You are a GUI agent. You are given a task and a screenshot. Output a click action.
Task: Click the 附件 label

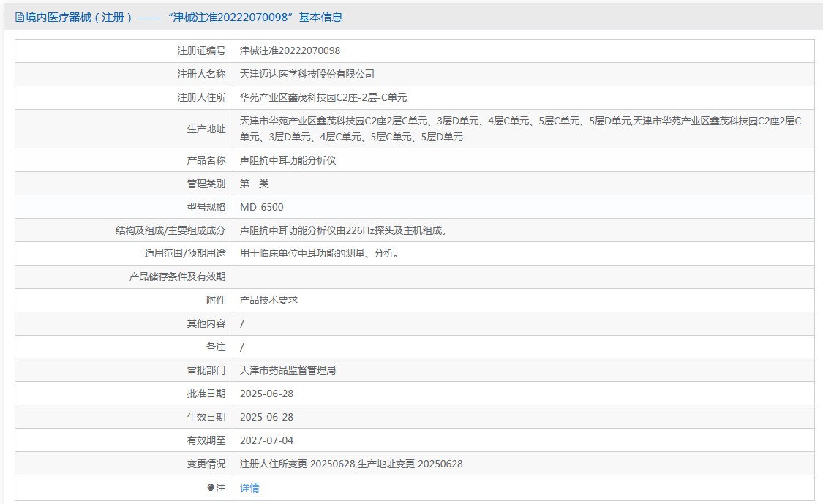point(216,301)
